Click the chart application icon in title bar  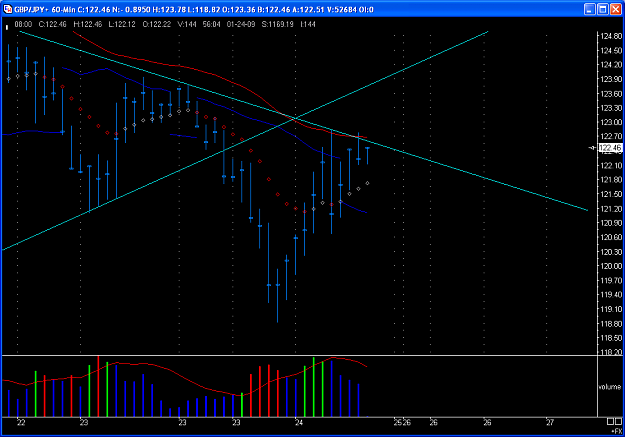pyautogui.click(x=8, y=9)
